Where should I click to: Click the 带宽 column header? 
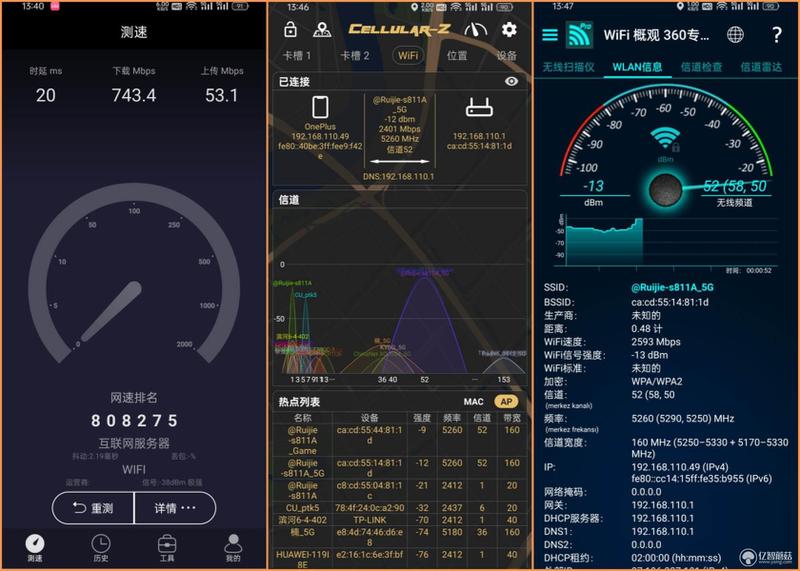point(512,418)
